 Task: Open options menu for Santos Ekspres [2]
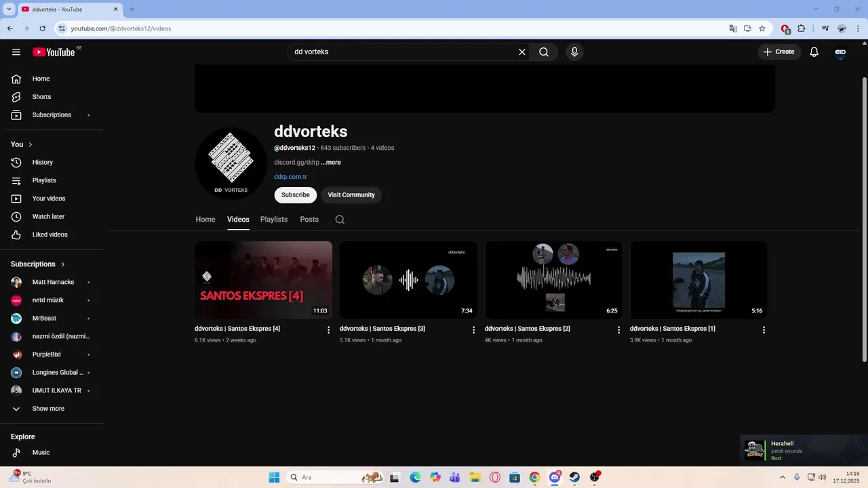pos(618,330)
